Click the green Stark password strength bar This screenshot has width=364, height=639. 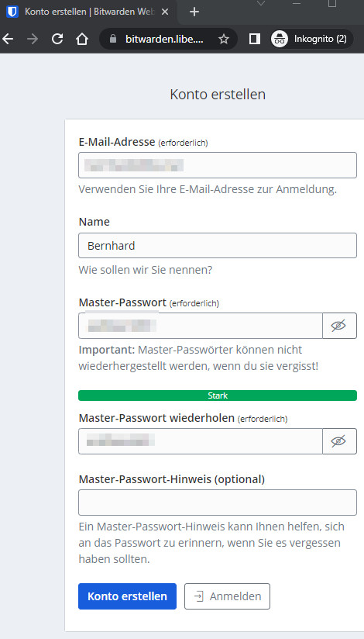(218, 395)
